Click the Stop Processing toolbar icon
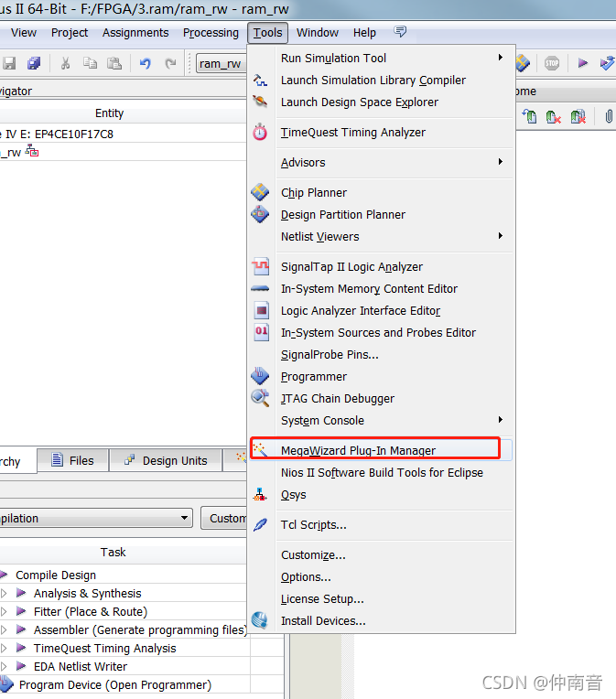616x699 pixels. click(552, 63)
